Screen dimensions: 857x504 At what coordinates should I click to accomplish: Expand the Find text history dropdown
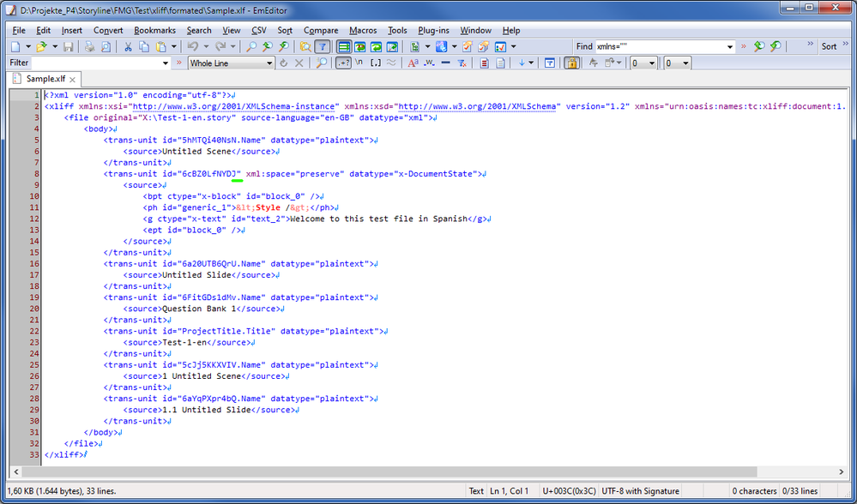point(730,47)
